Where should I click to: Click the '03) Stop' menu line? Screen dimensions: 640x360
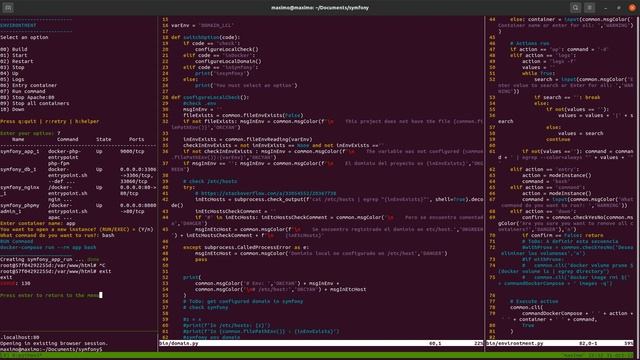point(12,67)
